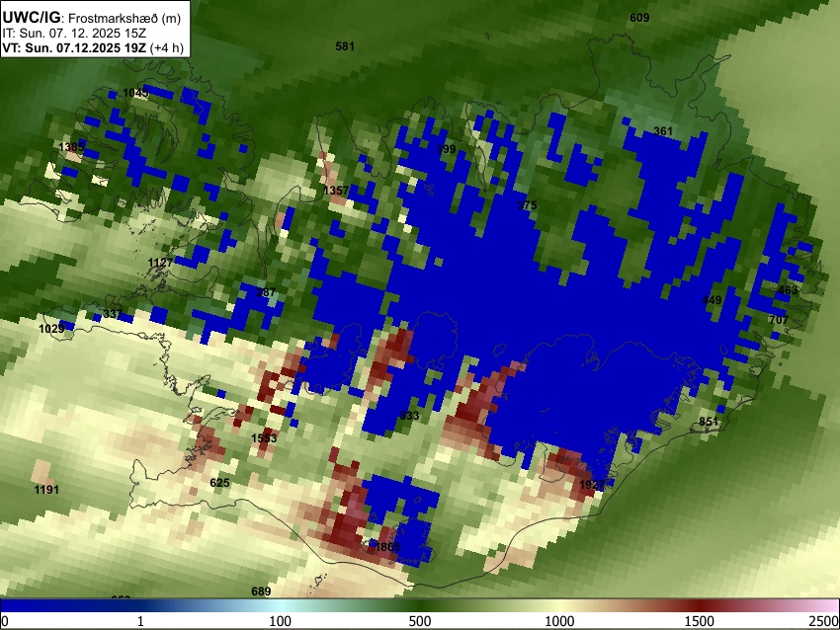The height and width of the screenshot is (630, 840).
Task: Click the title text 'UWC/IG: Frostmarkshæð (m)'
Action: pos(91,18)
